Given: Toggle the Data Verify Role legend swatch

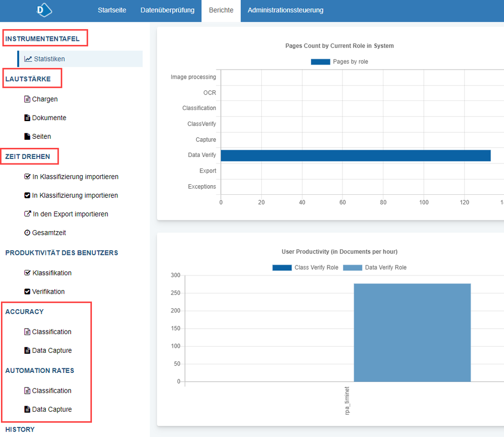Looking at the screenshot, I should tap(353, 267).
